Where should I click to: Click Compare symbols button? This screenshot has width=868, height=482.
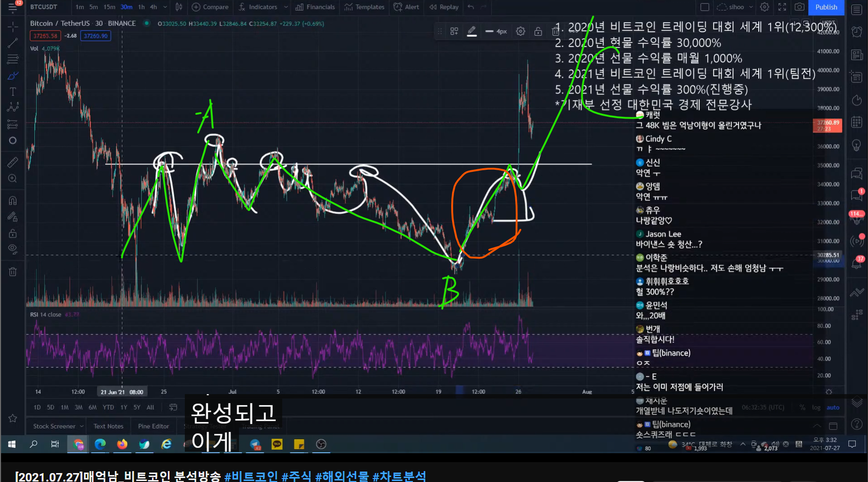(x=210, y=7)
